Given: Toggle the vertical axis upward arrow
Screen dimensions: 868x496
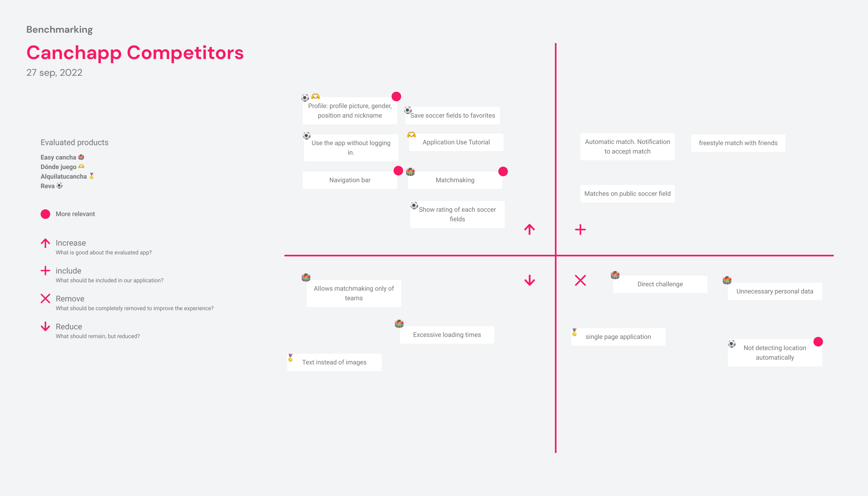Looking at the screenshot, I should pos(529,228).
